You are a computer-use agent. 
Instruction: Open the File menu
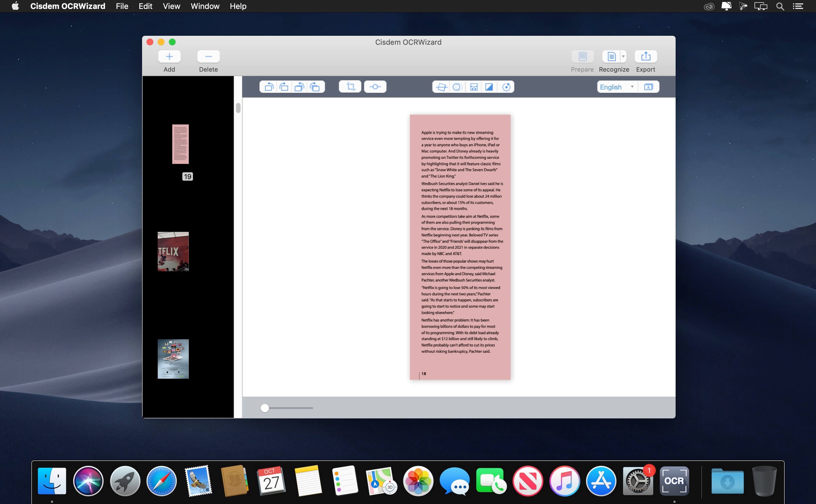point(122,6)
